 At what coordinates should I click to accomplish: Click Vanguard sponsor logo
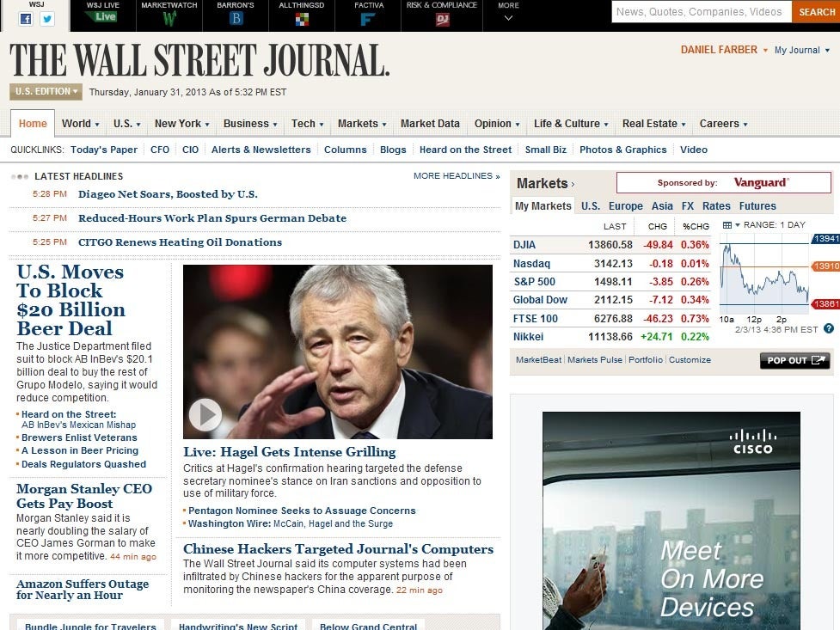coord(761,183)
